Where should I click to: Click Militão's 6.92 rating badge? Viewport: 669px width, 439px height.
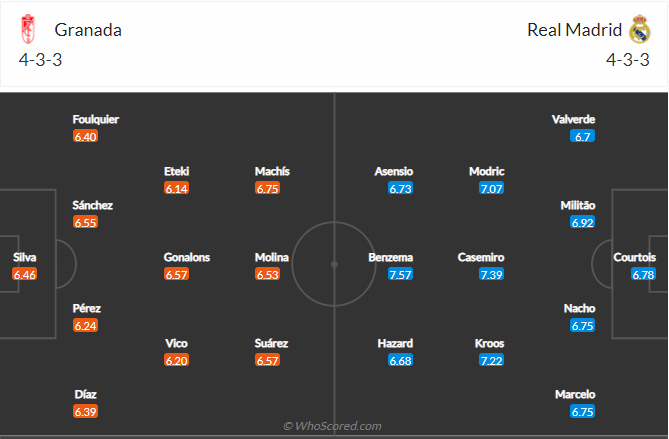point(582,222)
